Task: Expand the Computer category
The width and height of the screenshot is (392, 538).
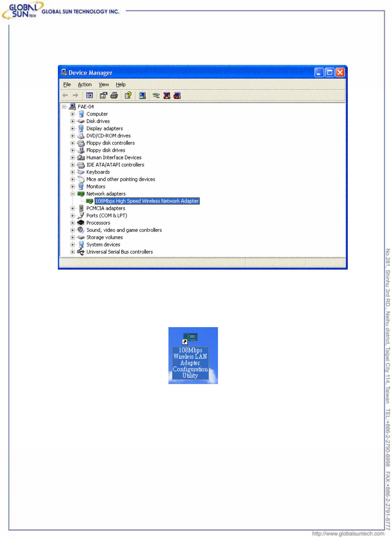Action: click(x=73, y=114)
